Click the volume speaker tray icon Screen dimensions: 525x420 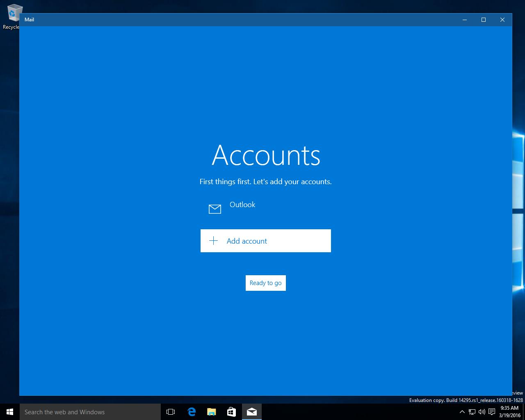(x=482, y=412)
